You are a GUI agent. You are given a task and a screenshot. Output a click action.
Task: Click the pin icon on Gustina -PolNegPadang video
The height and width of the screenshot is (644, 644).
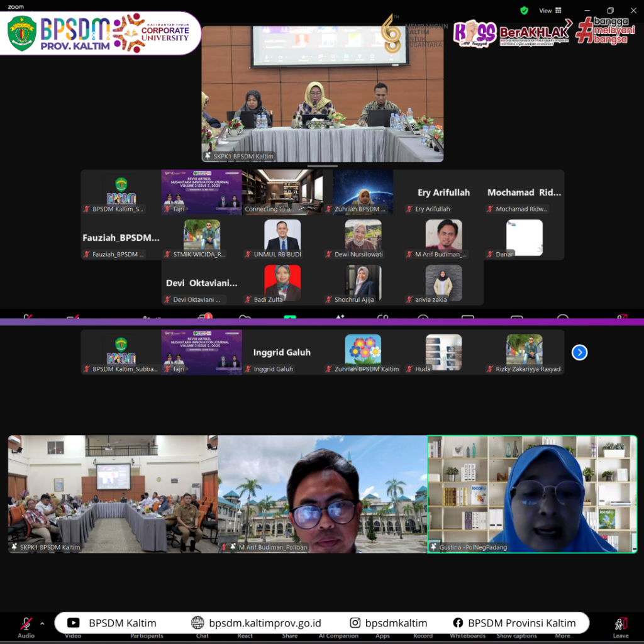(433, 547)
